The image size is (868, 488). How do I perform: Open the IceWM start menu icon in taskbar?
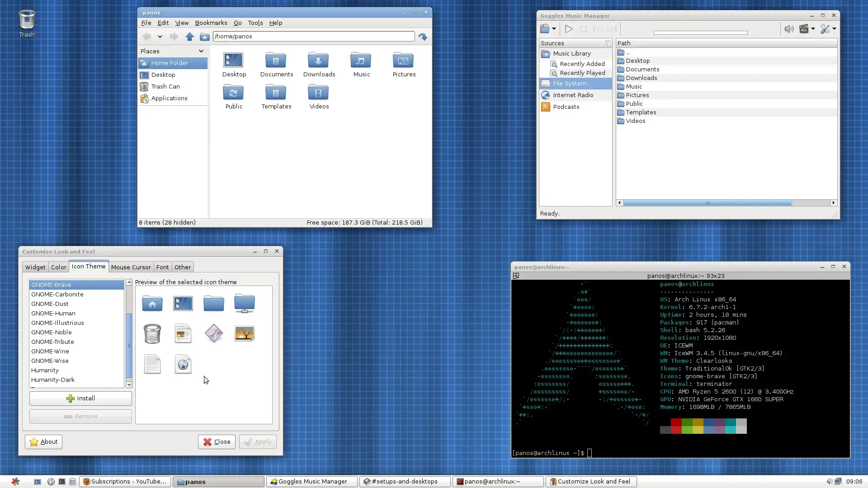(x=15, y=482)
